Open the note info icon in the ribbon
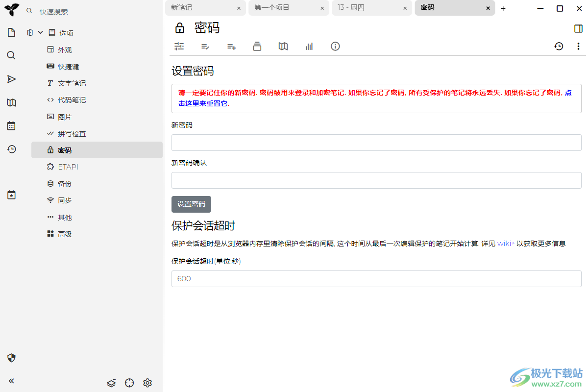The image size is (588, 392). (335, 46)
